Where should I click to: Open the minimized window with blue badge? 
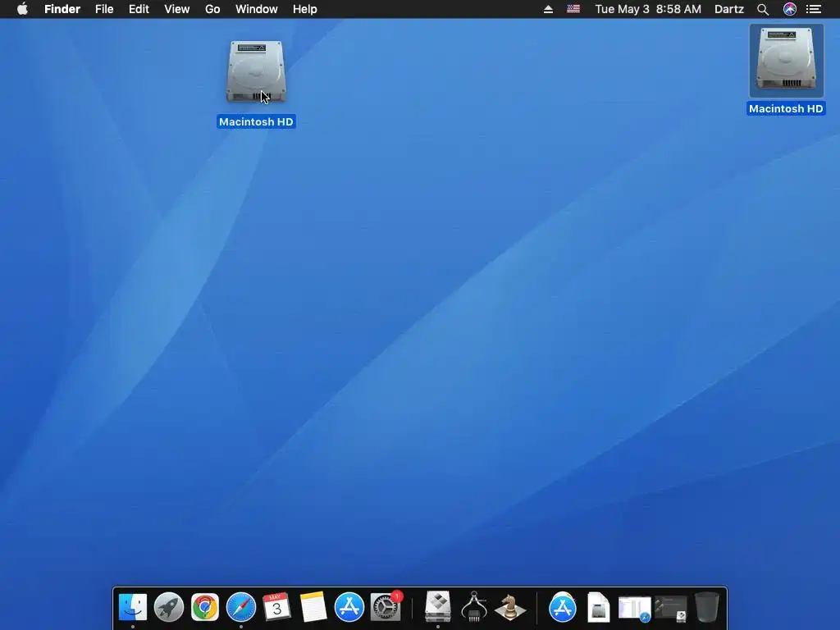point(635,609)
